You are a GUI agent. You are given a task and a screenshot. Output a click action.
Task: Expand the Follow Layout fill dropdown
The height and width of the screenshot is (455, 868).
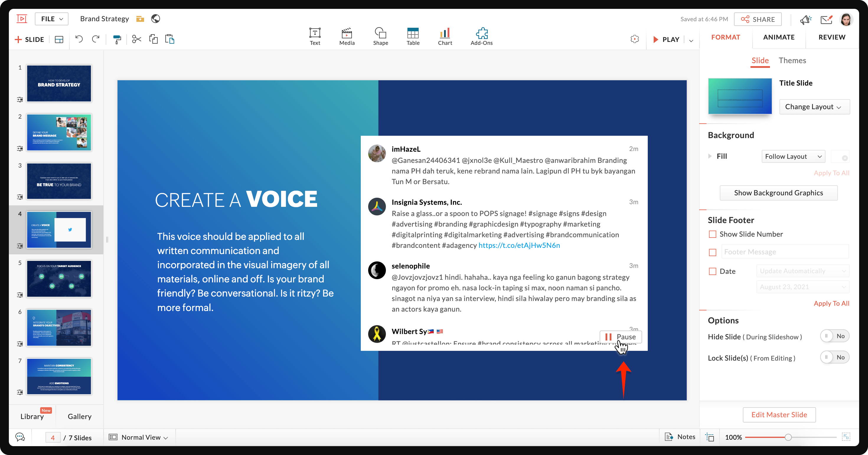coord(793,156)
